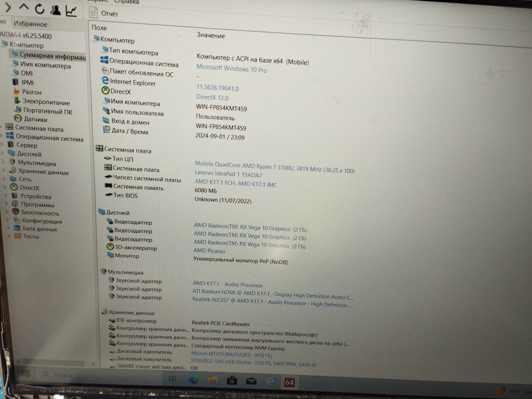Select the IDE-контроллер row
The image size is (532, 399).
click(x=180, y=322)
